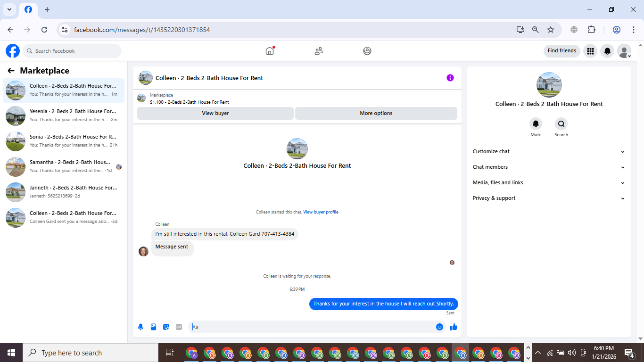
Task: Open the Janneth conversation
Action: (64, 192)
